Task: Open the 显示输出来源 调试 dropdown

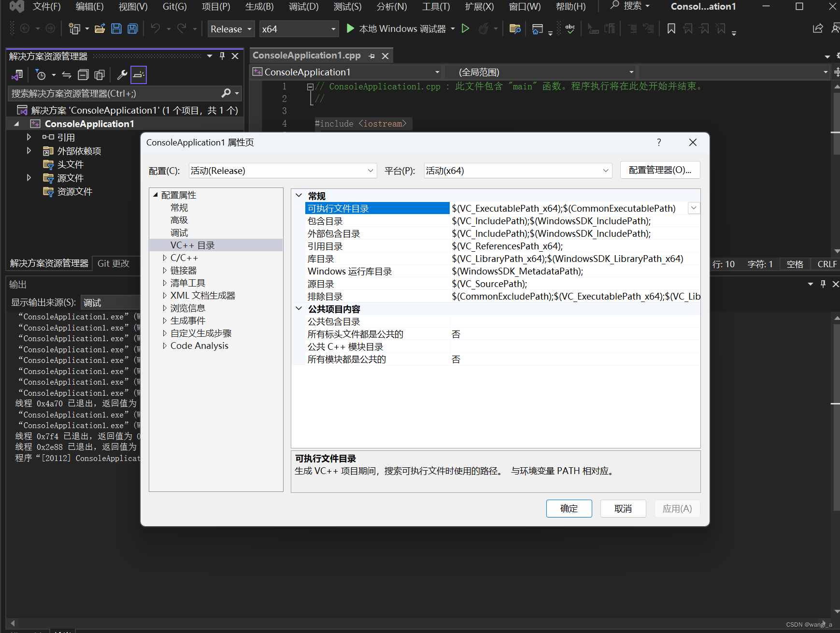Action: point(110,302)
